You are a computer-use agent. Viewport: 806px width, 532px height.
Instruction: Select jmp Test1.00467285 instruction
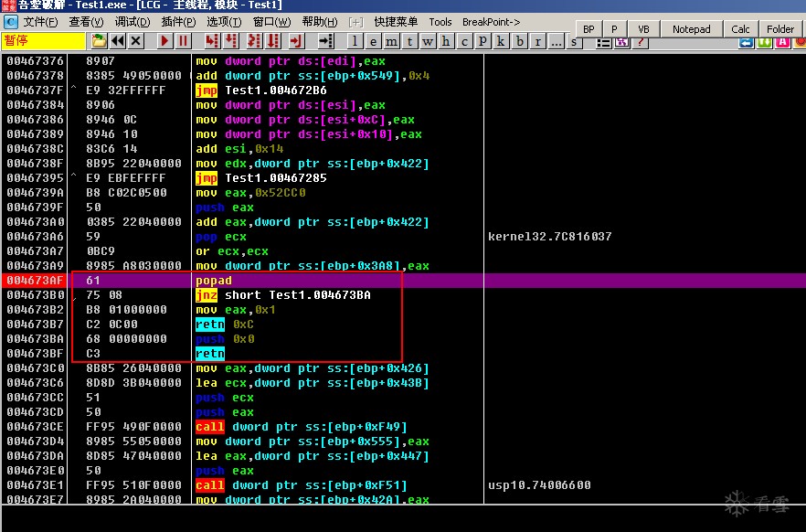(261, 178)
